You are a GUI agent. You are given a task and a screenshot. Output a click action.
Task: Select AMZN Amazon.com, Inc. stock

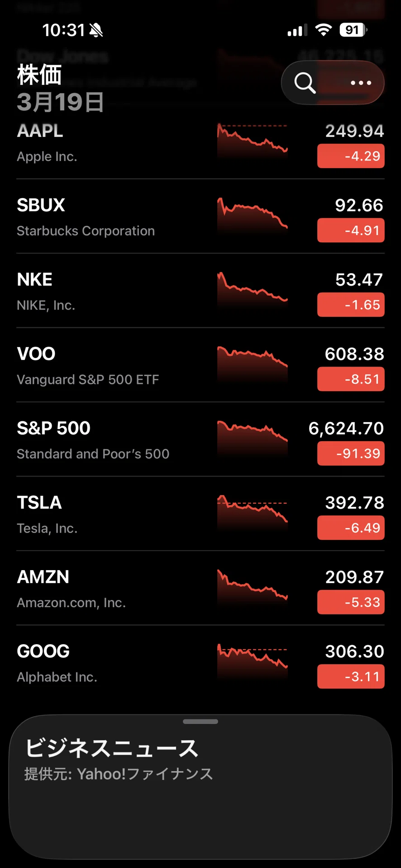click(200, 588)
